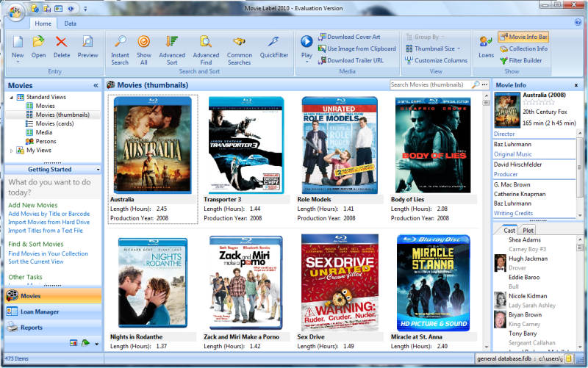Click the Australia star rating
Screen dimensions: 588x368
(x=539, y=102)
